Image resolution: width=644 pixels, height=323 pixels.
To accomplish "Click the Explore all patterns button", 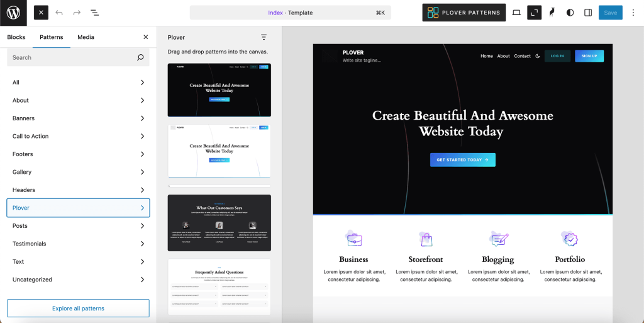I will coord(78,309).
